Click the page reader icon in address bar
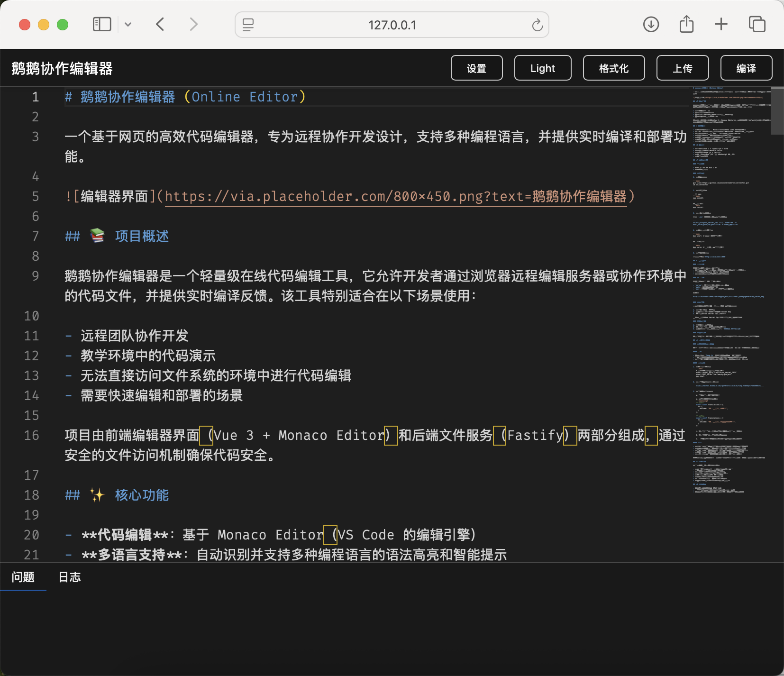 [248, 25]
